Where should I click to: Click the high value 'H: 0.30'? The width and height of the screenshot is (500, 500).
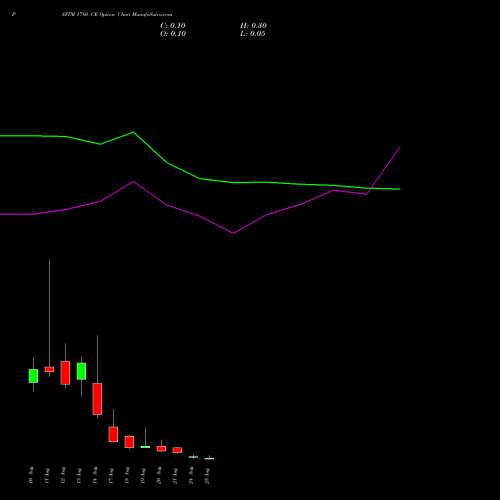(253, 26)
